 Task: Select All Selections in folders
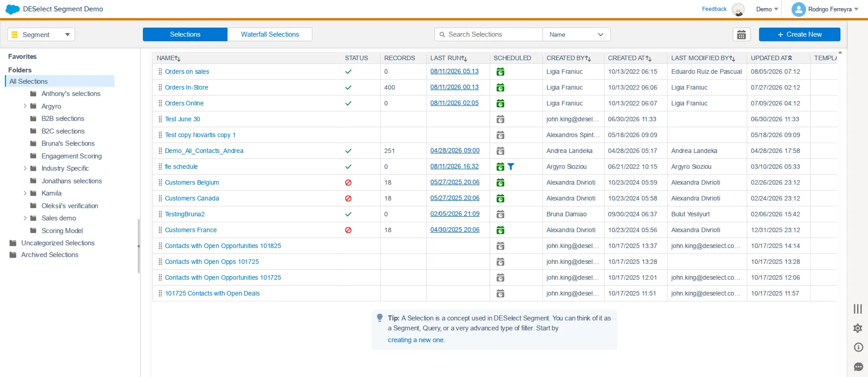(x=60, y=81)
